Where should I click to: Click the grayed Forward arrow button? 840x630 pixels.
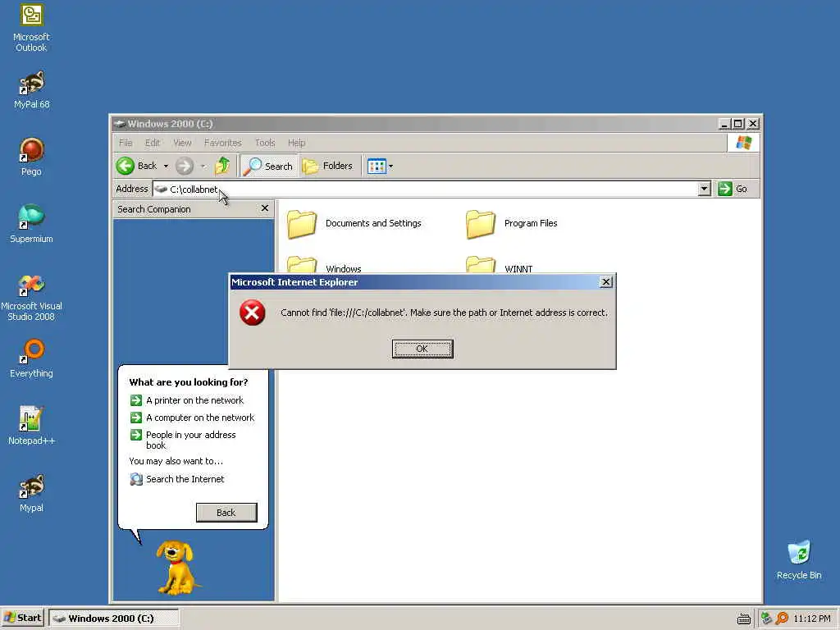pos(185,166)
